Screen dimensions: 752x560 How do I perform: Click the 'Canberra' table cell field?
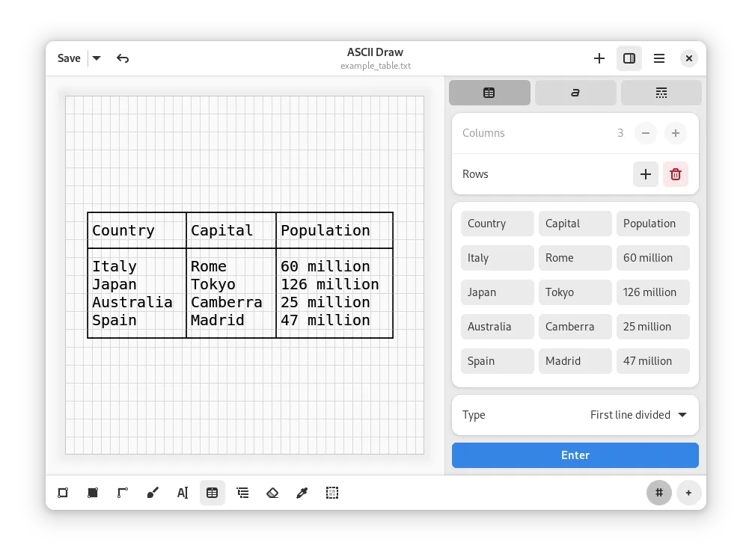[x=575, y=327]
